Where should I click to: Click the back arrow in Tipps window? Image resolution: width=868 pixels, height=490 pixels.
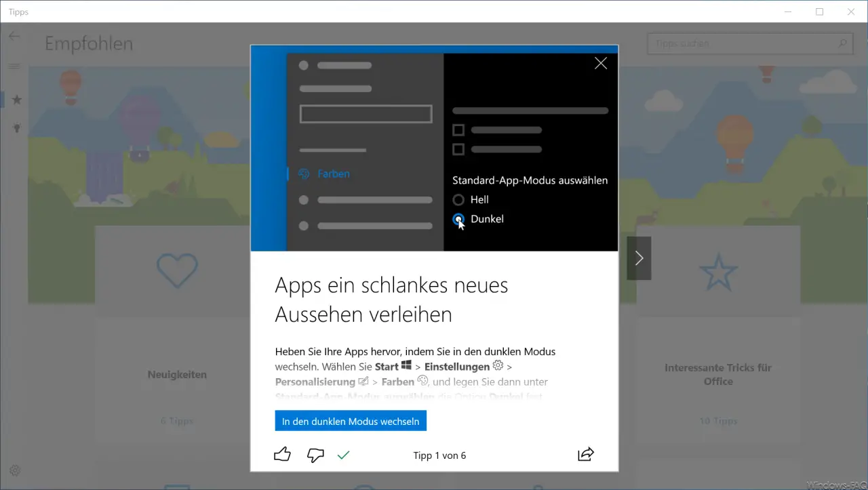14,36
